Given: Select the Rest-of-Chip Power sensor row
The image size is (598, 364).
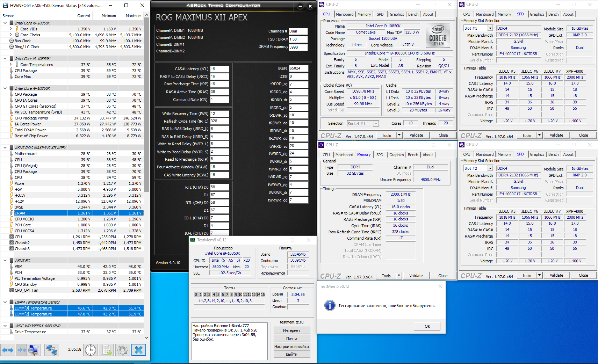Looking at the screenshot, I should pyautogui.click(x=72, y=136).
